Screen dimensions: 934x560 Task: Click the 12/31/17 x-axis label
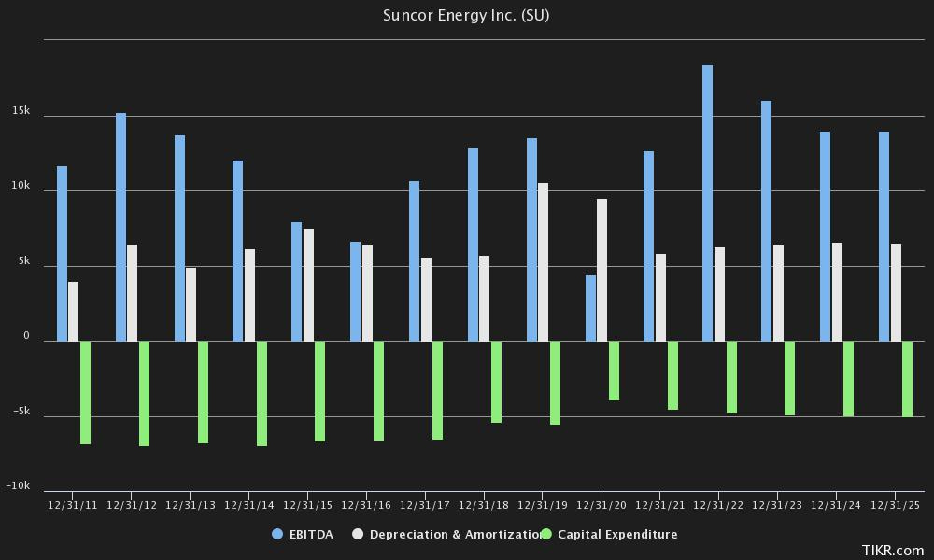tap(425, 505)
